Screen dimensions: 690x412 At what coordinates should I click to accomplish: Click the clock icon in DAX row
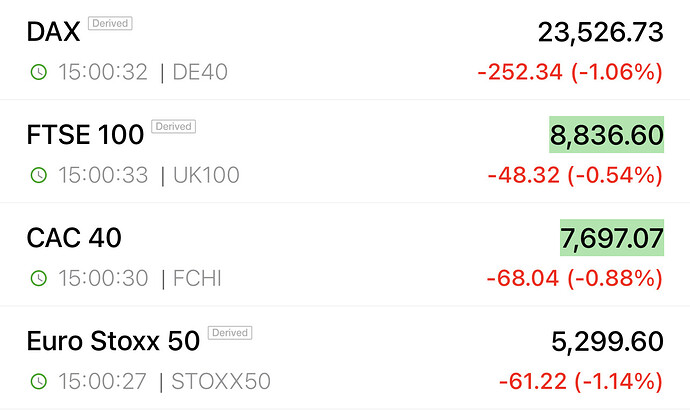(x=38, y=72)
